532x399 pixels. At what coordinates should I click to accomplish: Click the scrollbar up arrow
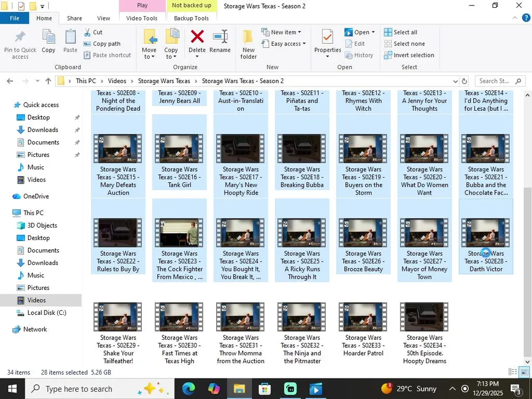click(x=528, y=95)
